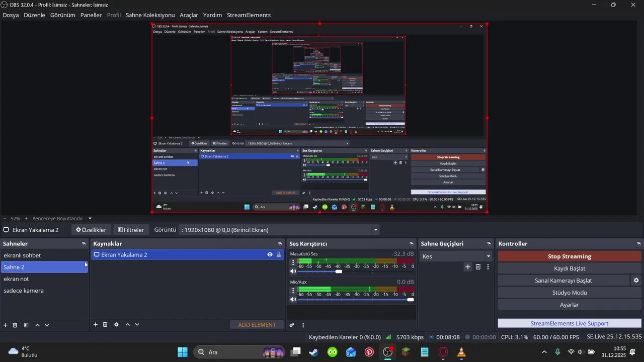Delete selected source with the trash icon

pyautogui.click(x=105, y=325)
